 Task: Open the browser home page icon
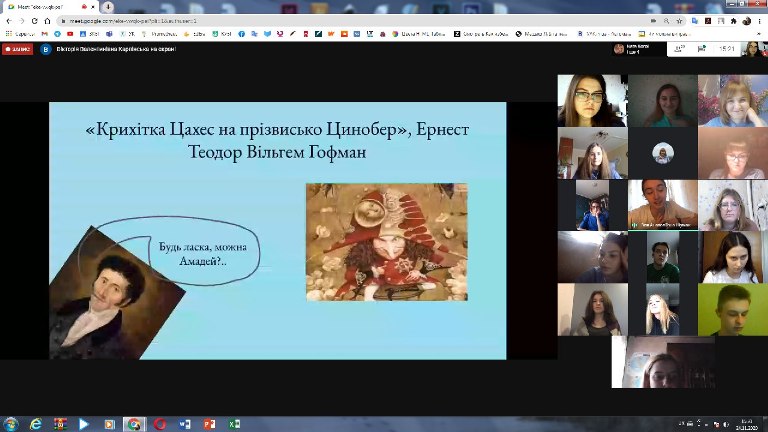pyautogui.click(x=48, y=21)
